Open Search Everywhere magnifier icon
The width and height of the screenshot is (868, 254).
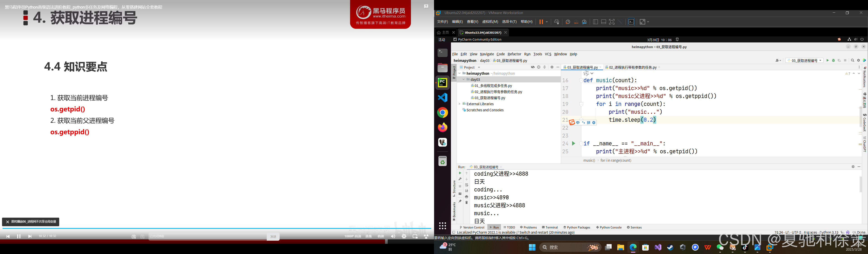[852, 61]
